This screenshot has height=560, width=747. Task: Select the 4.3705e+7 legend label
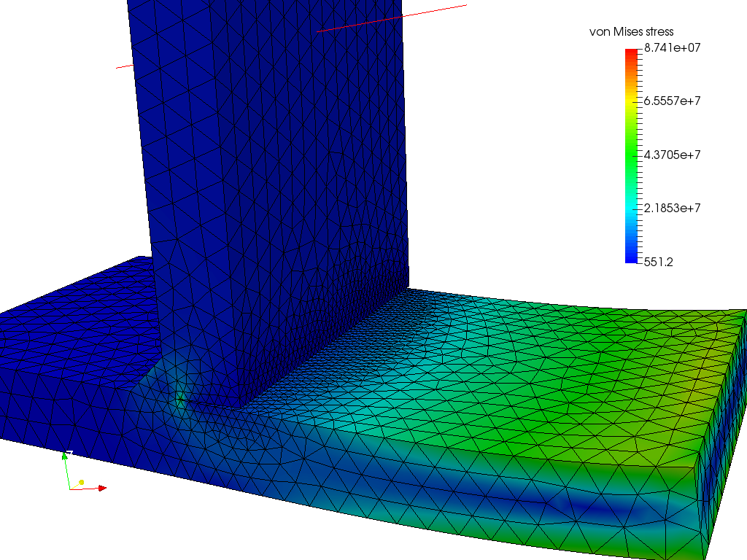tap(672, 155)
